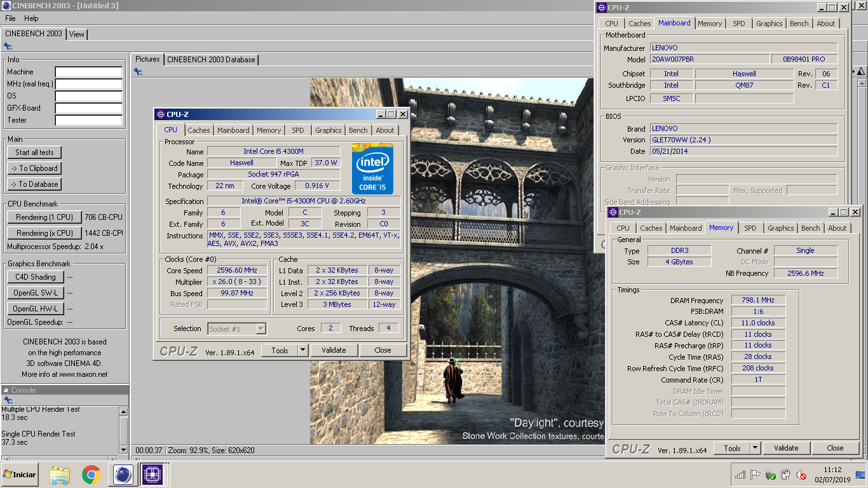
Task: Click BIOS version GLET70WW field
Action: [743, 140]
